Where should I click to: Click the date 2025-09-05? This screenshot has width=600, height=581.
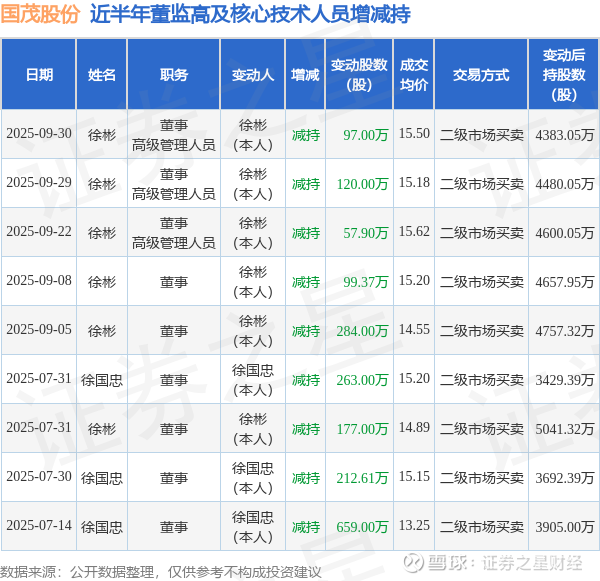[x=39, y=330]
